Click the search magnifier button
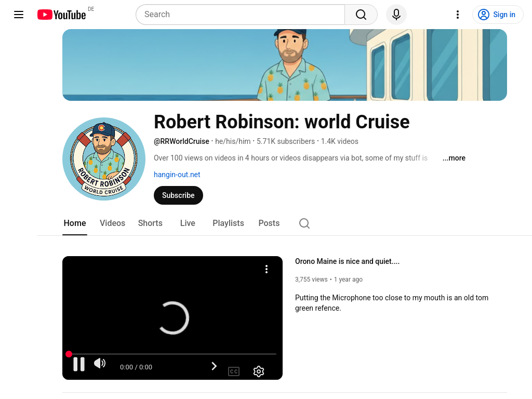532x399 pixels. click(361, 15)
